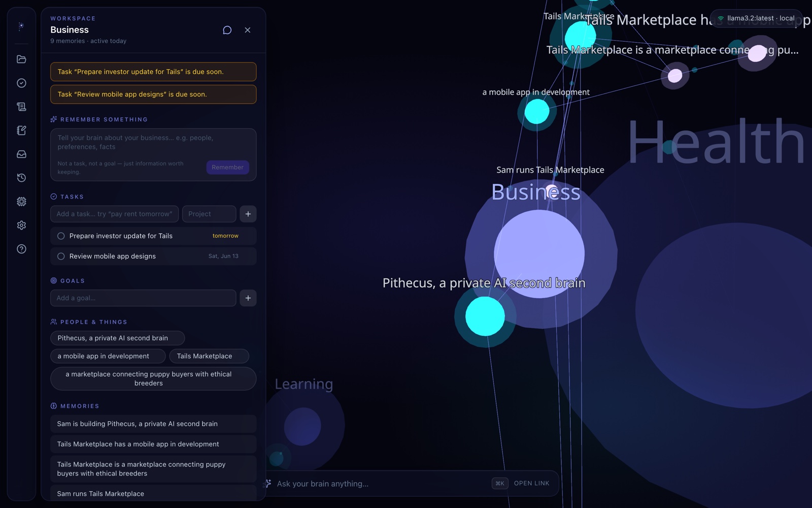The image size is (812, 508).
Task: Open the settings gear icon in sidebar
Action: coord(21,225)
